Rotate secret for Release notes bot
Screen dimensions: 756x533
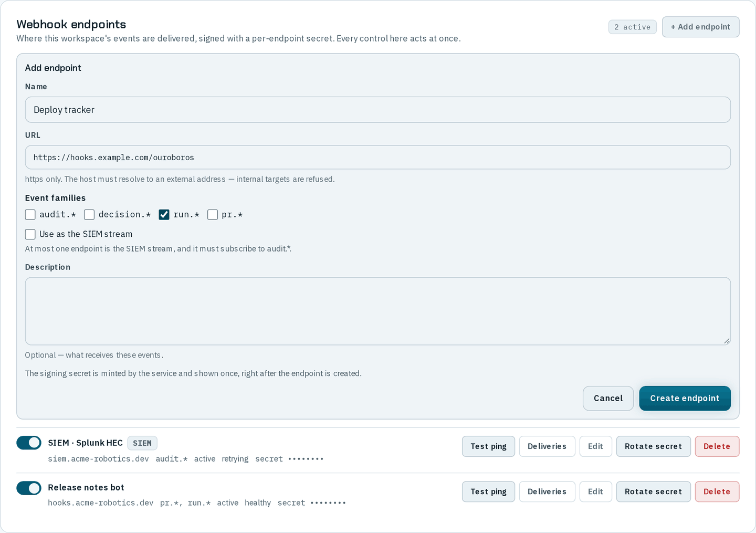click(x=653, y=492)
